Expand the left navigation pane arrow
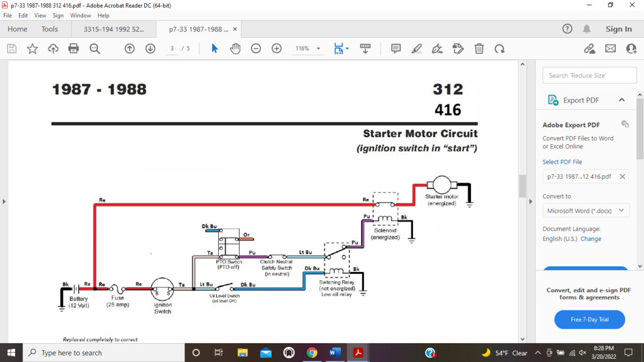This screenshot has height=362, width=644. click(4, 201)
